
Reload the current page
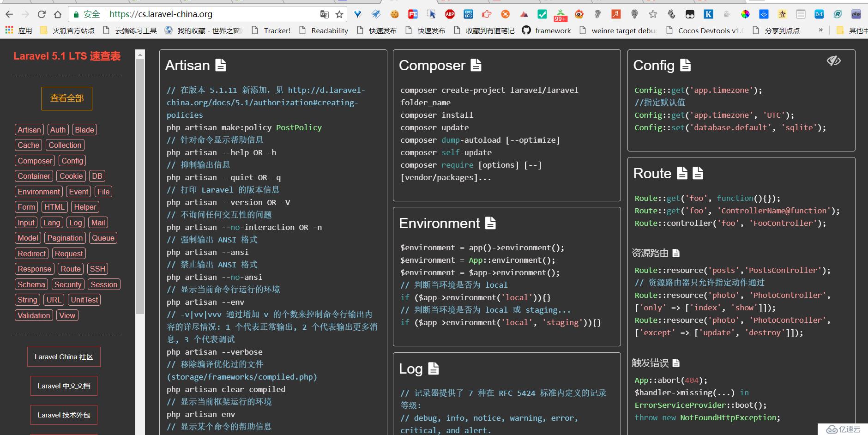point(42,14)
